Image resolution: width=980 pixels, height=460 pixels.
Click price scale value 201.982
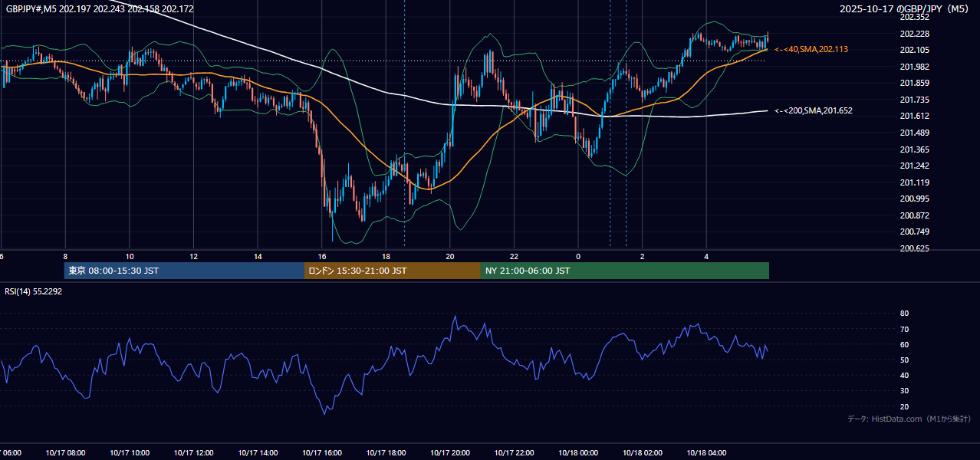point(914,67)
